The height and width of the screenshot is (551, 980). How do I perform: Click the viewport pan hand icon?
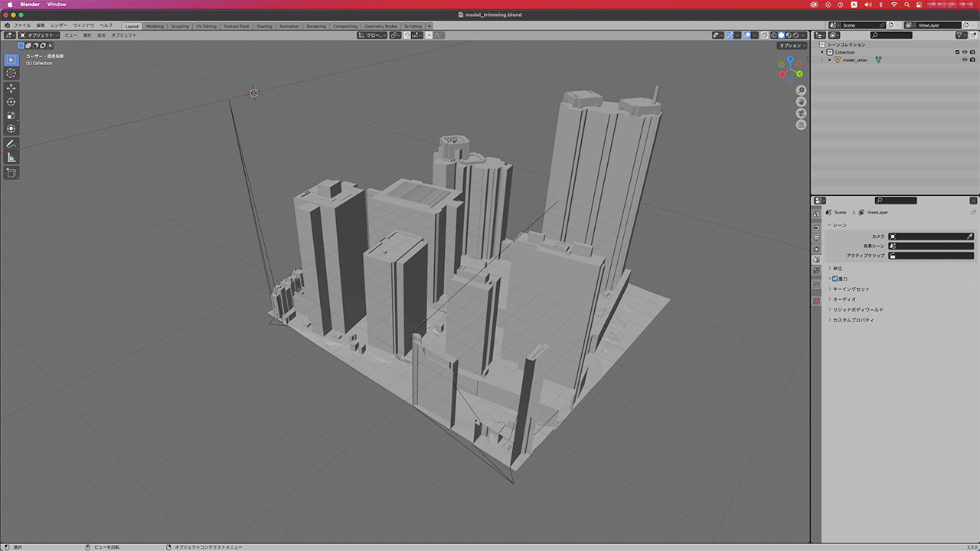coord(802,102)
